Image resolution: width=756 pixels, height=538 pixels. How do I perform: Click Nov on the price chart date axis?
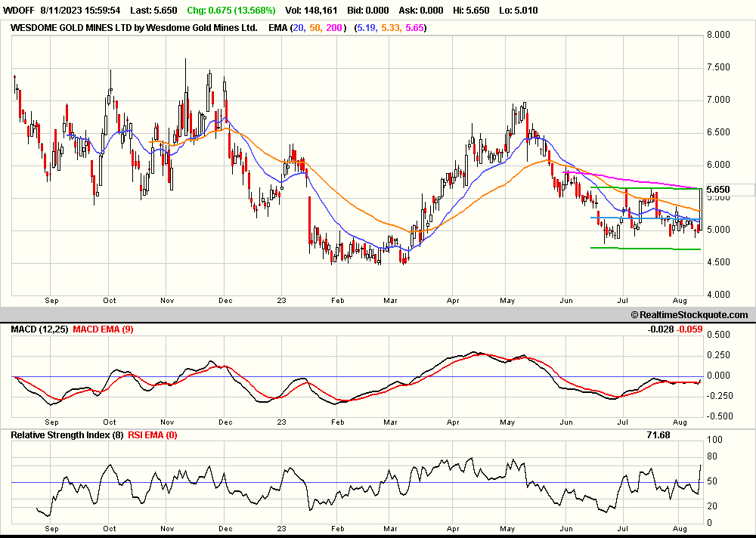[167, 300]
